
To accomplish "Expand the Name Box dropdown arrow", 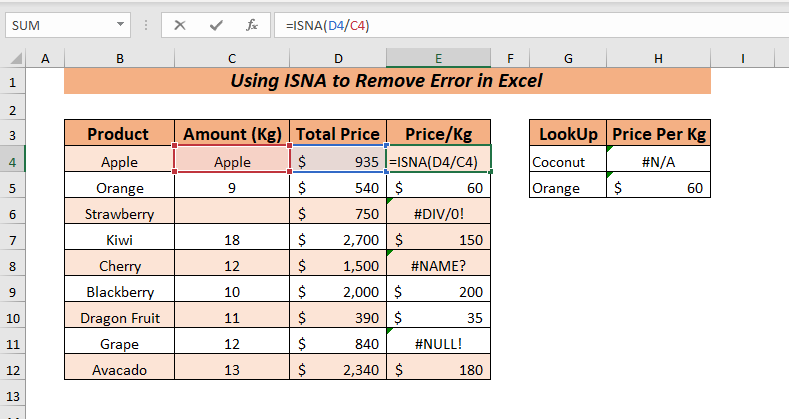I will [120, 24].
